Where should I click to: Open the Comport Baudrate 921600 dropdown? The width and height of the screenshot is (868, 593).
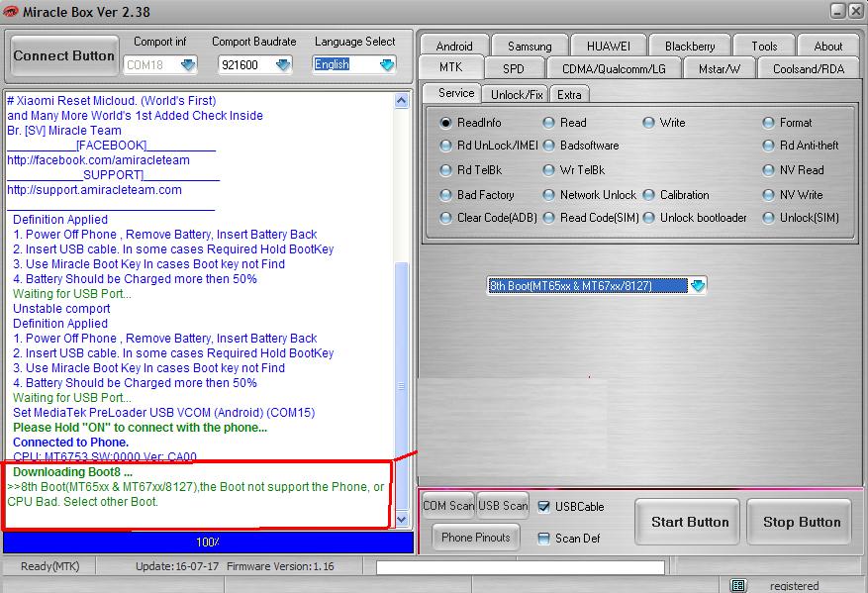pyautogui.click(x=283, y=64)
